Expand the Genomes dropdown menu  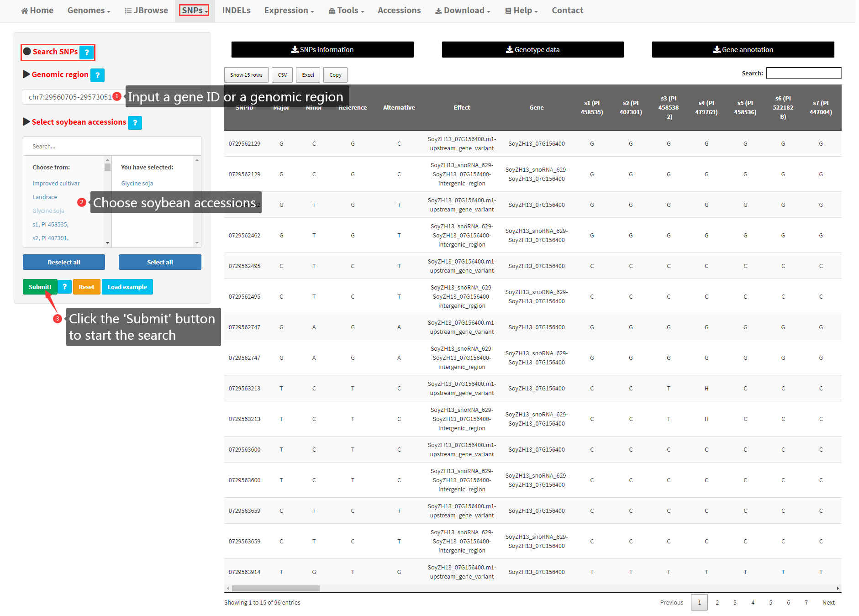coord(89,11)
